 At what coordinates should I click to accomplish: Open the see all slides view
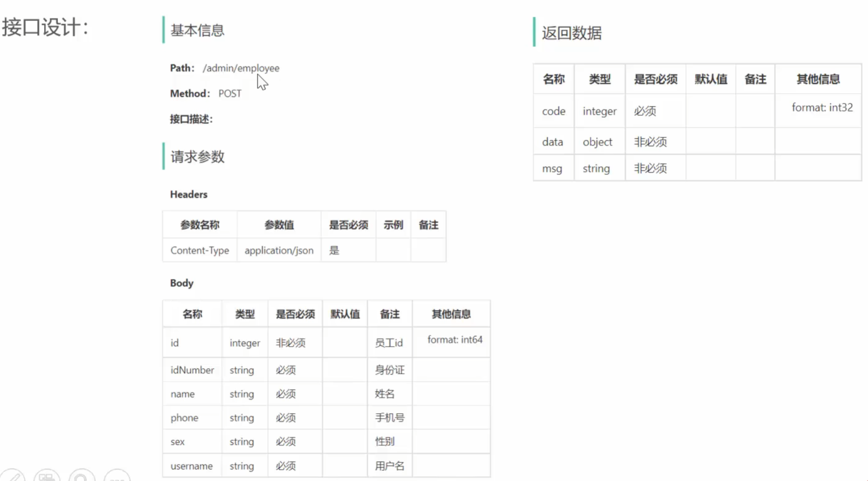click(47, 476)
